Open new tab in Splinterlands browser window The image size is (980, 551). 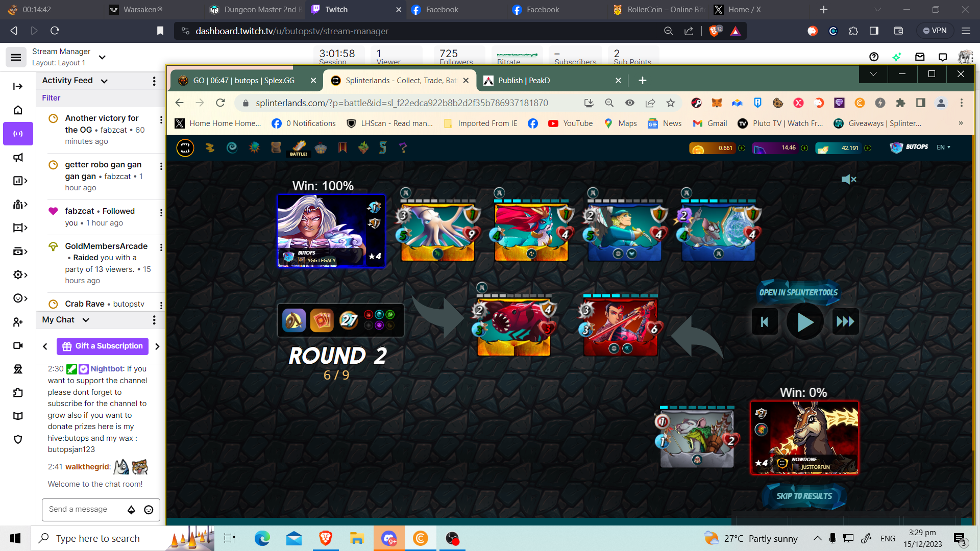(643, 81)
